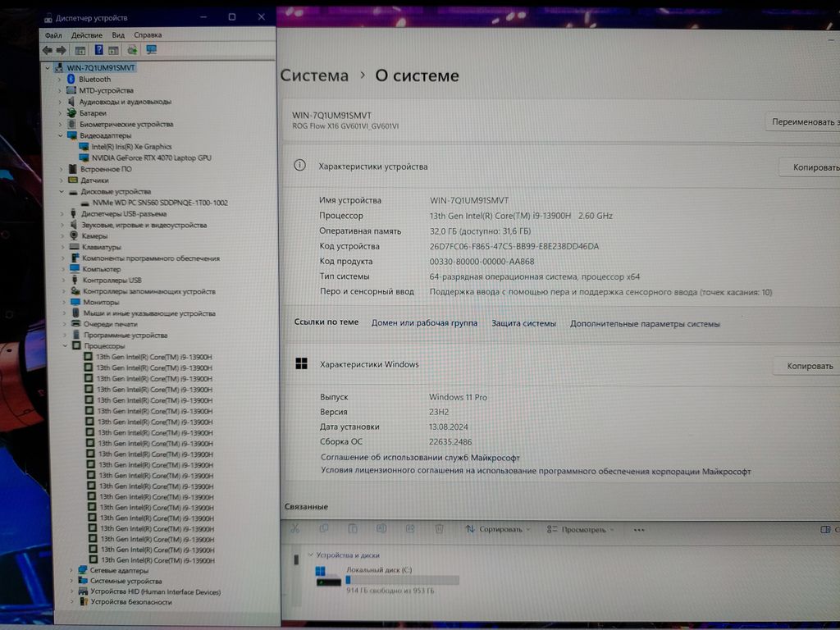Select the Устройства безопасности icon
The height and width of the screenshot is (630, 840).
click(x=84, y=601)
